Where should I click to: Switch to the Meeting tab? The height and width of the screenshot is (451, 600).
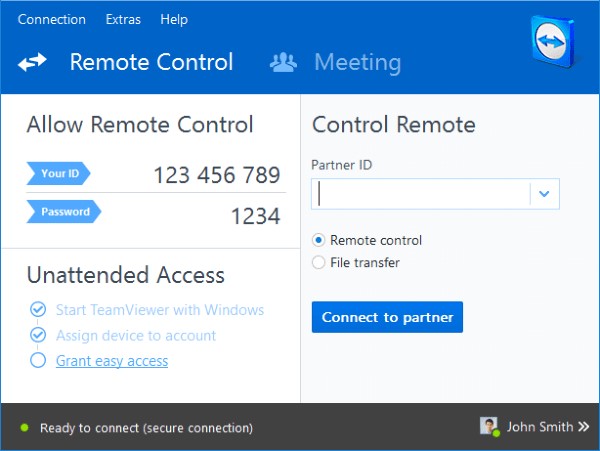click(357, 62)
